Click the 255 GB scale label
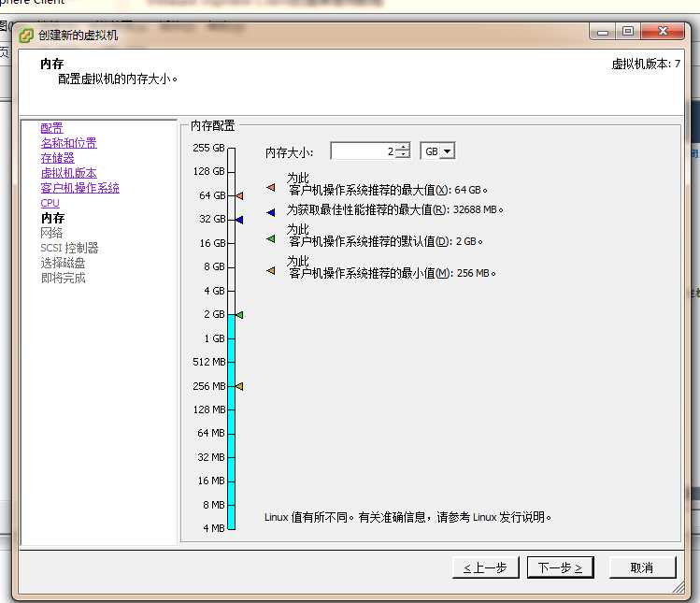The height and width of the screenshot is (603, 700). (208, 148)
